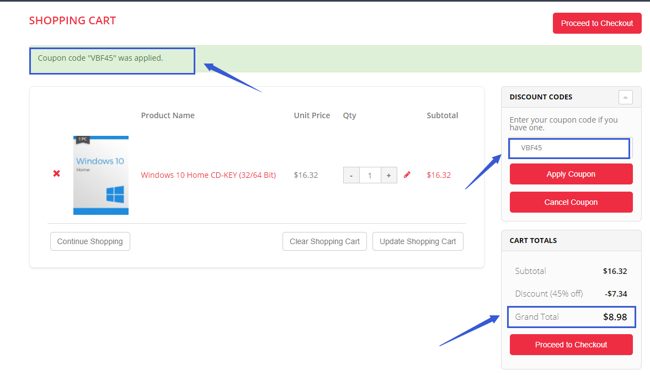Continue Shopping button click
Viewport: 650px width, 375px height.
click(90, 241)
